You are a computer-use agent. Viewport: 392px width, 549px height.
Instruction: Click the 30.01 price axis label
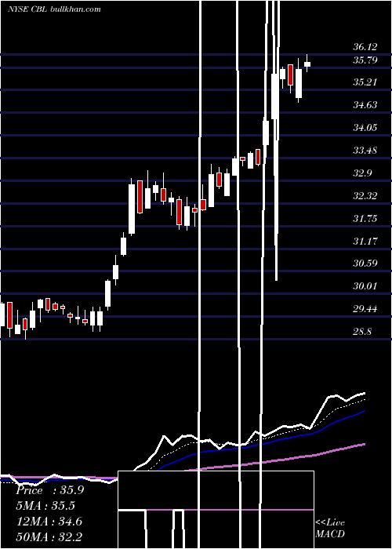[x=365, y=286]
